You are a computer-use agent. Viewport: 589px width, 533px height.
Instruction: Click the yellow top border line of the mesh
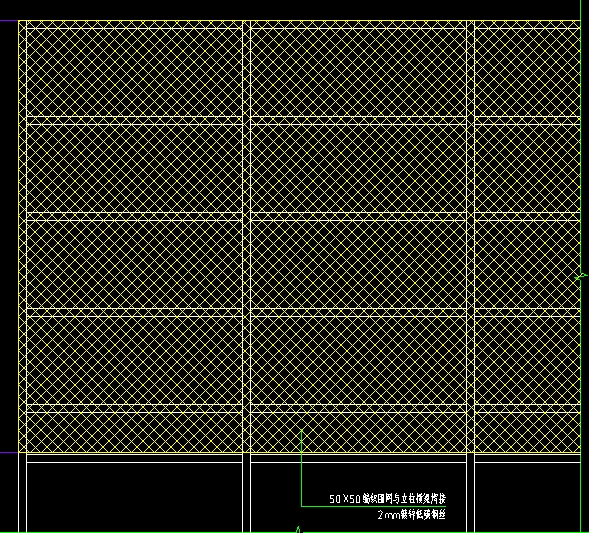coord(299,21)
